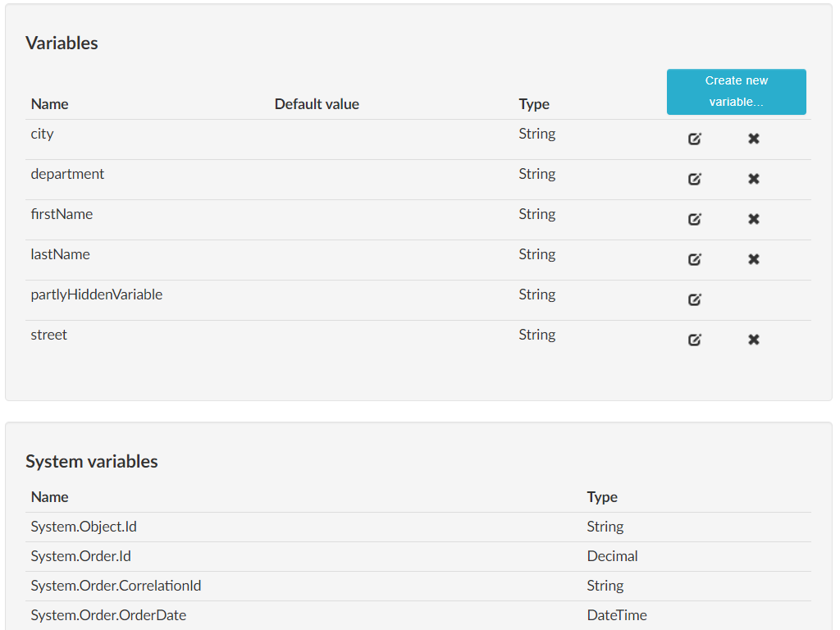Click the Default value column header

(x=317, y=104)
